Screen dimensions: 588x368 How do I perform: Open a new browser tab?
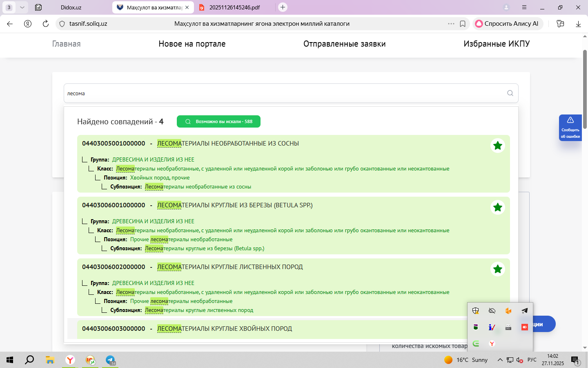point(283,7)
